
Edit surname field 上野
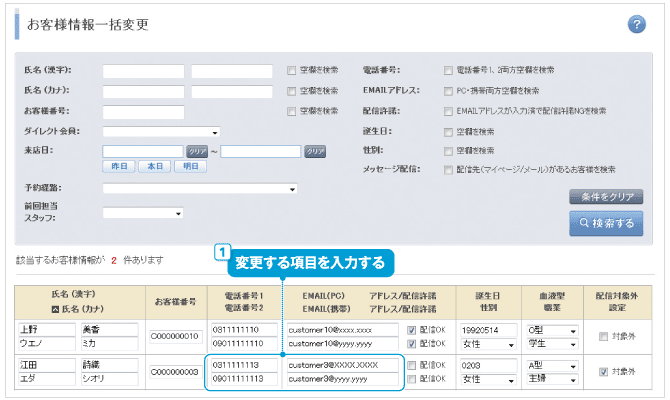point(47,330)
